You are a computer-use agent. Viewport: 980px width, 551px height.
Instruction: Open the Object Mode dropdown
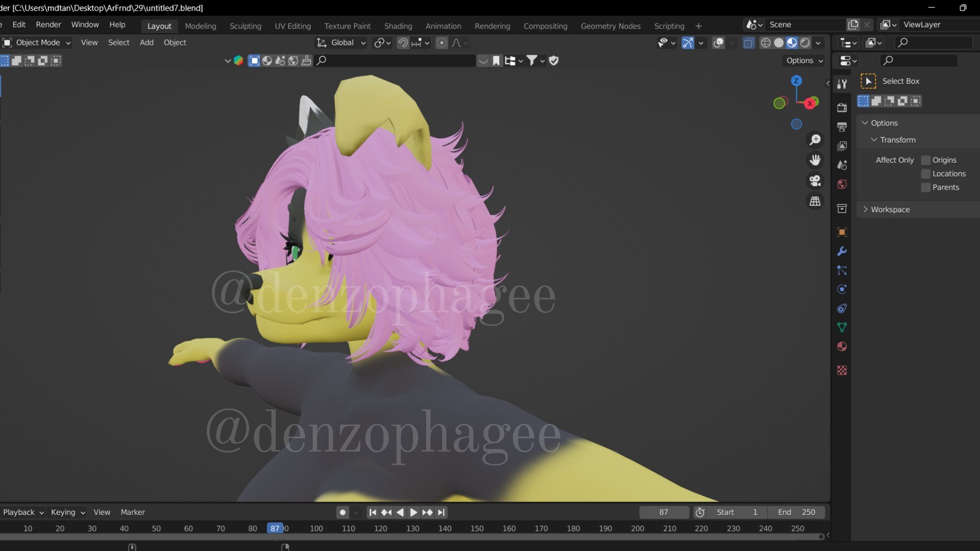tap(37, 43)
